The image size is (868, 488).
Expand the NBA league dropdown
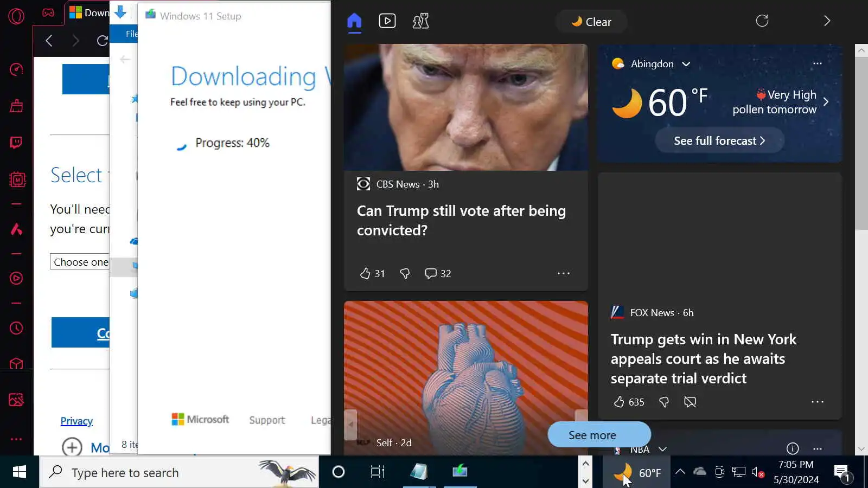662,449
